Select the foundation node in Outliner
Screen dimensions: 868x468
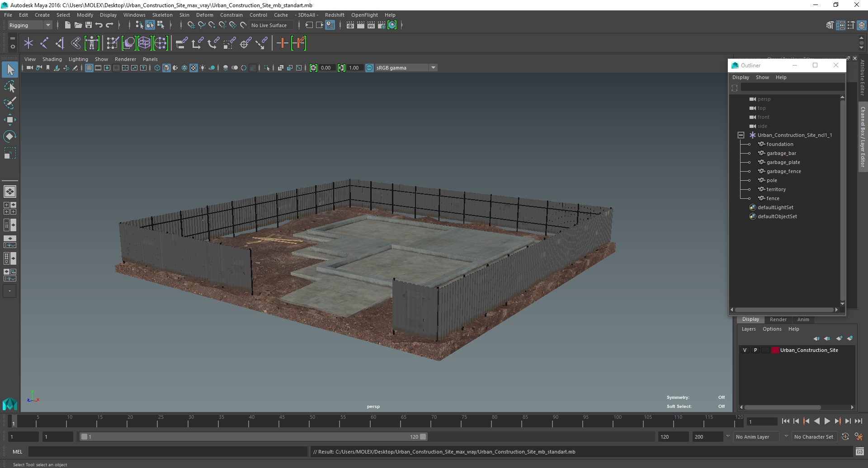coord(779,144)
